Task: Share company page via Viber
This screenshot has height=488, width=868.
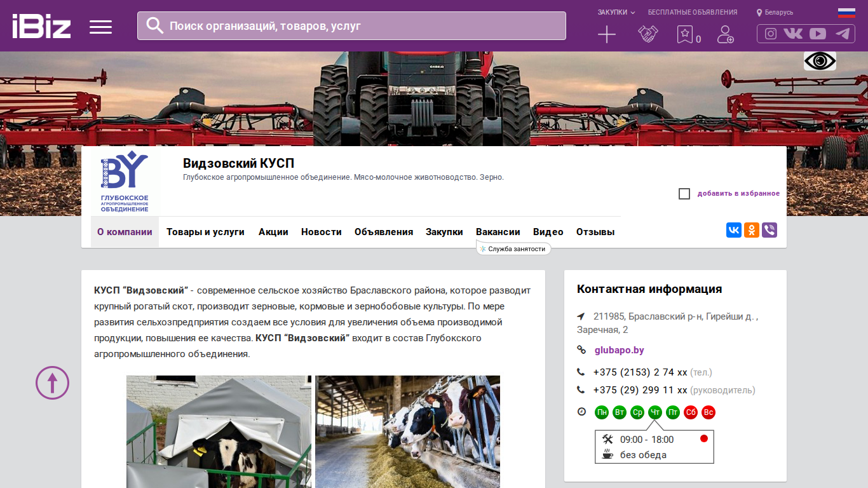Action: pyautogui.click(x=770, y=230)
